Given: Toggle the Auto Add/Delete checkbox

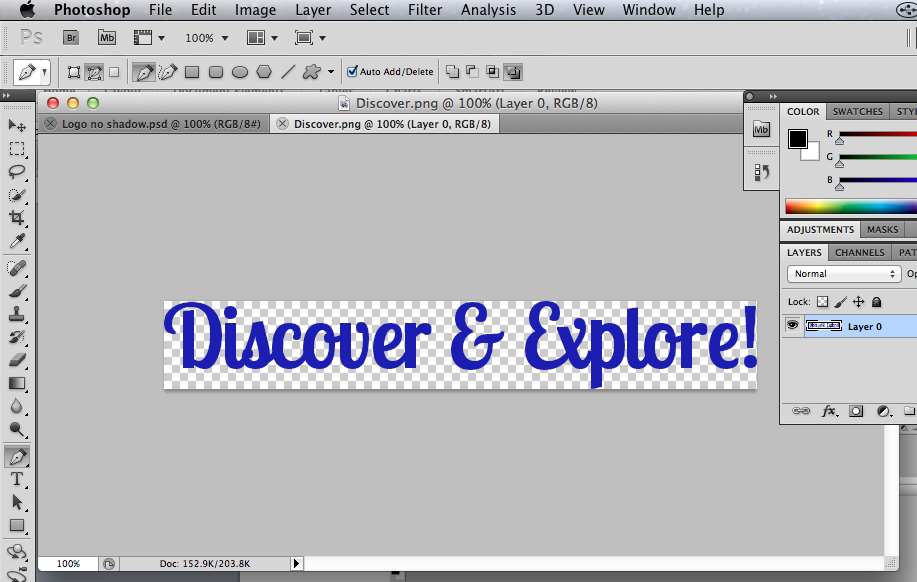Looking at the screenshot, I should tap(353, 71).
